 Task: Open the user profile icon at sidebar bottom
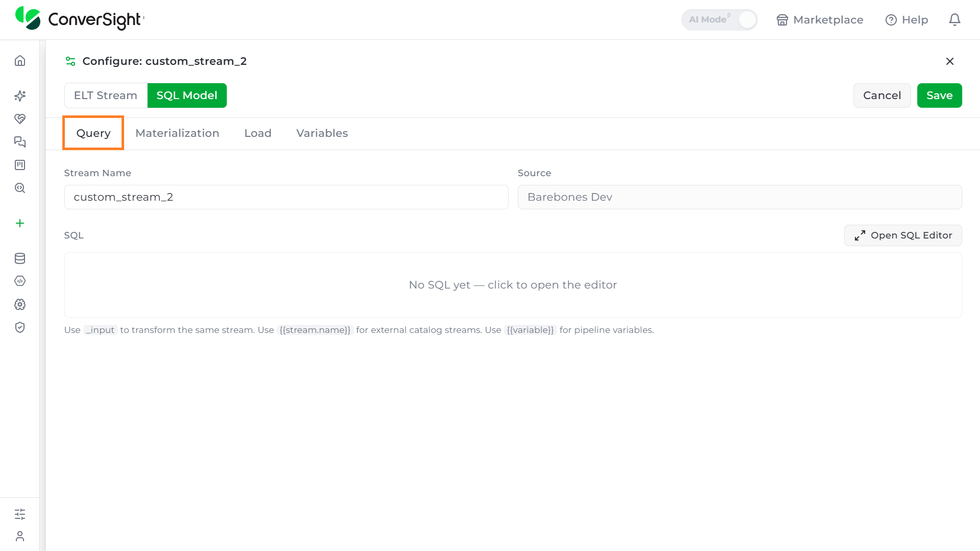coord(20,536)
